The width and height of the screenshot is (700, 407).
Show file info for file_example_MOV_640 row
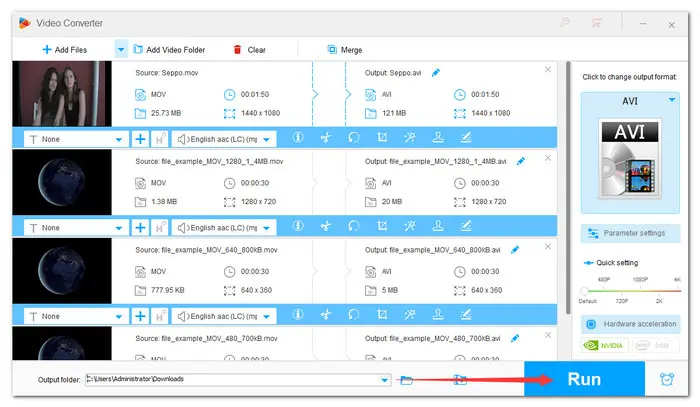pyautogui.click(x=298, y=314)
